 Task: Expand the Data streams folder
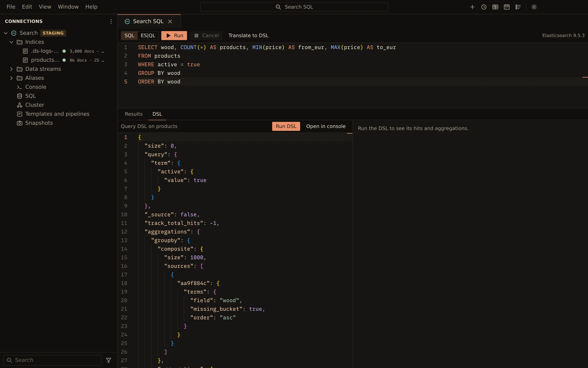point(11,69)
